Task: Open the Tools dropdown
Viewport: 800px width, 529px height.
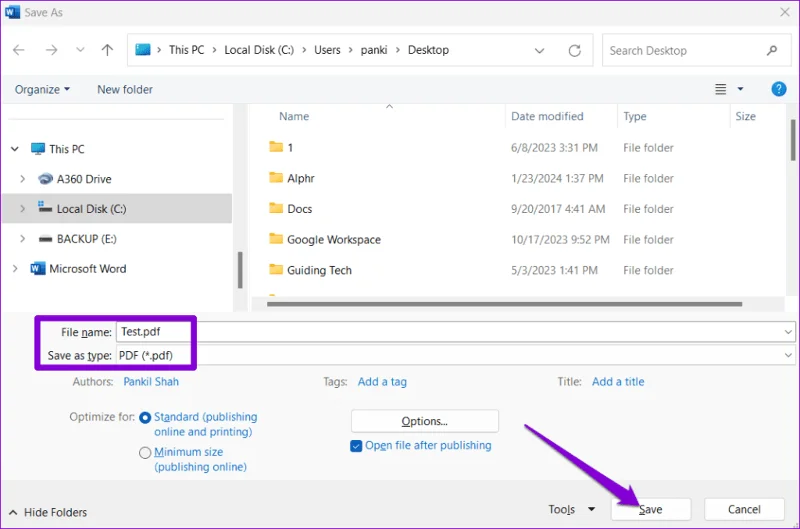Action: click(572, 509)
